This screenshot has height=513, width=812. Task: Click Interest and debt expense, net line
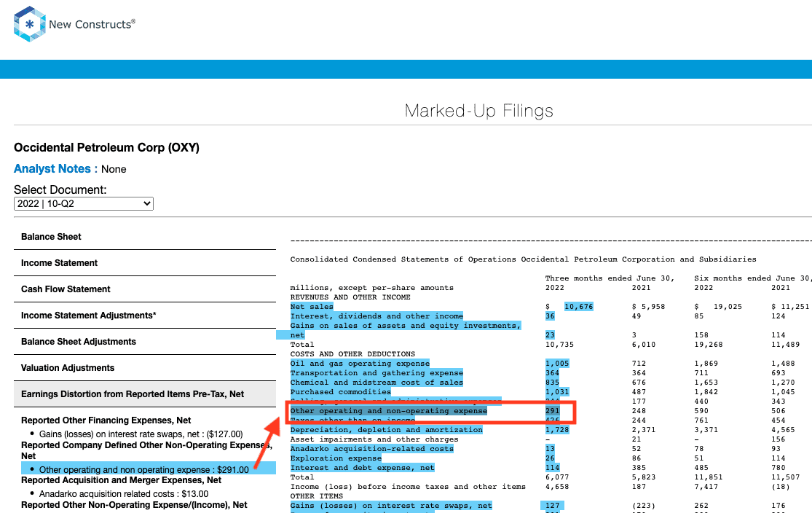(363, 467)
